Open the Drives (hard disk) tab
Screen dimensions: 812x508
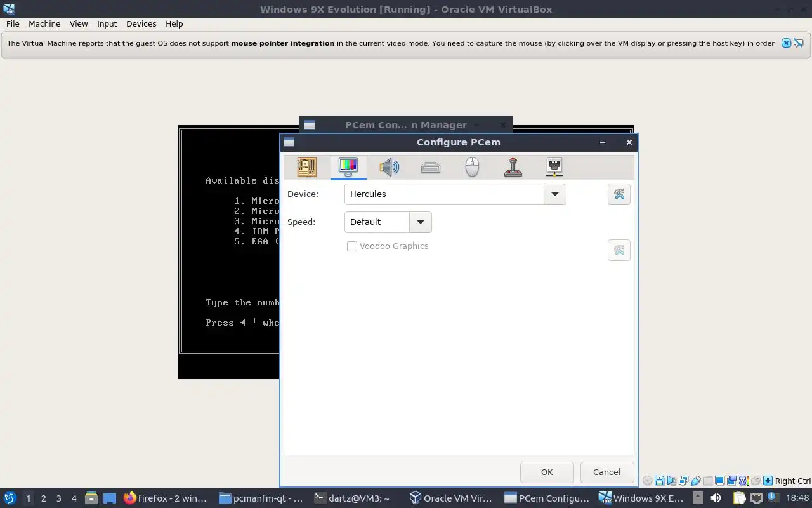click(431, 167)
